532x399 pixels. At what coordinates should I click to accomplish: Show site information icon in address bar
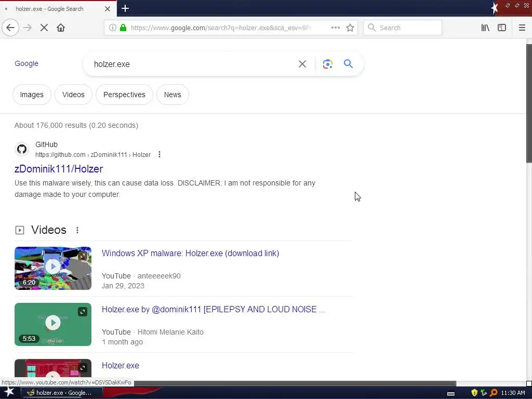tap(112, 28)
